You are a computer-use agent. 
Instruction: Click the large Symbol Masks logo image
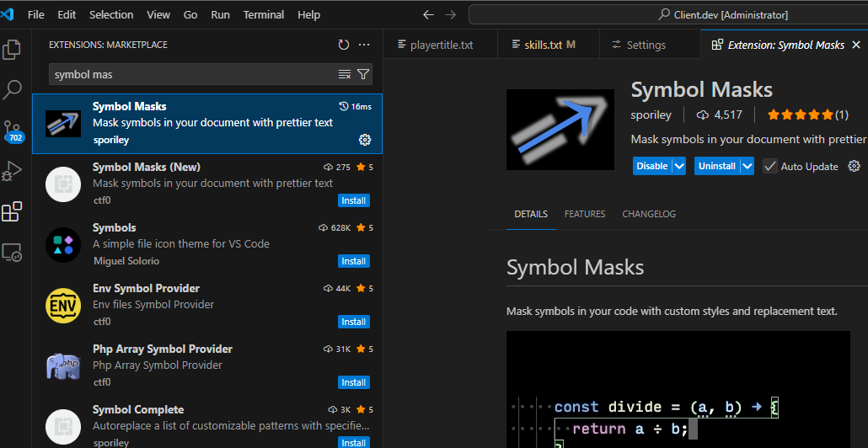[560, 130]
